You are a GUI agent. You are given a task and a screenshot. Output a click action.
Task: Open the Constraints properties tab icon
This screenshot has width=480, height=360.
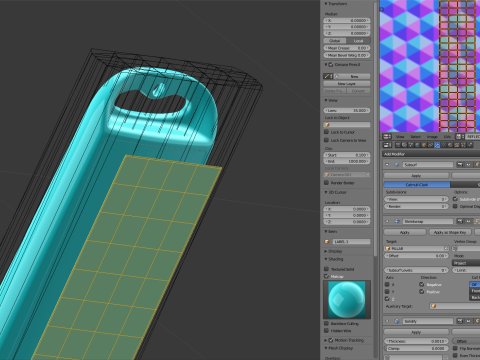coord(430,145)
